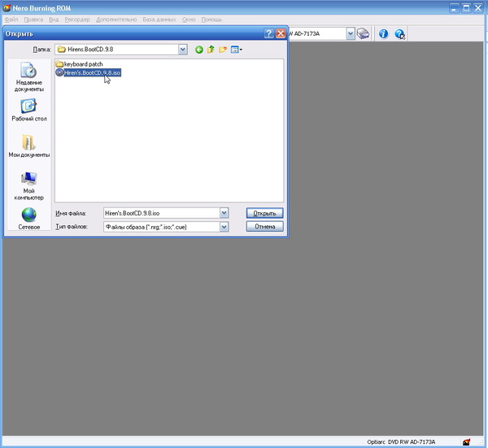Open the Дополнительно menu
Image resolution: width=488 pixels, height=448 pixels.
click(x=116, y=20)
